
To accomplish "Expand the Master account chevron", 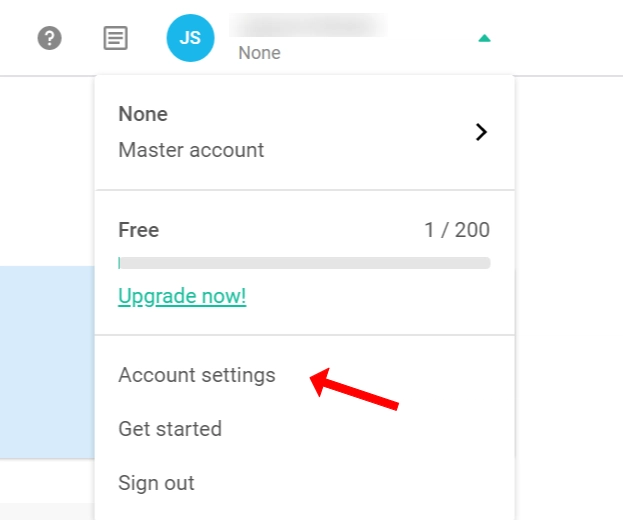I will tap(481, 132).
